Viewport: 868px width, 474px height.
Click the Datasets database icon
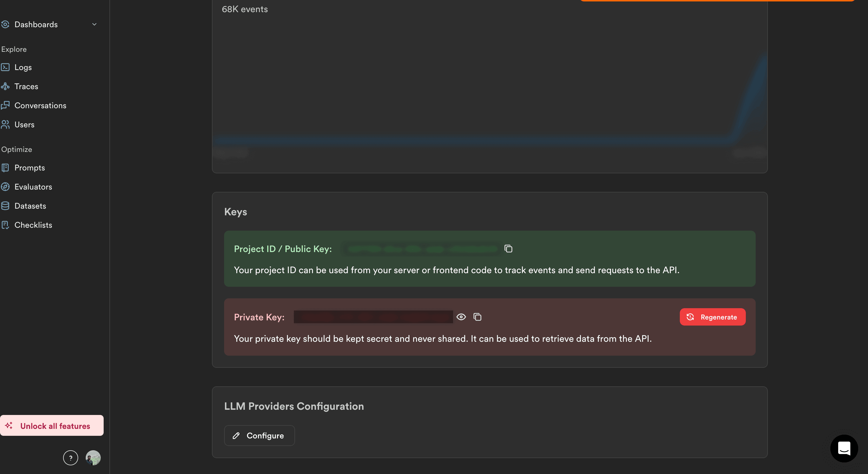tap(5, 205)
